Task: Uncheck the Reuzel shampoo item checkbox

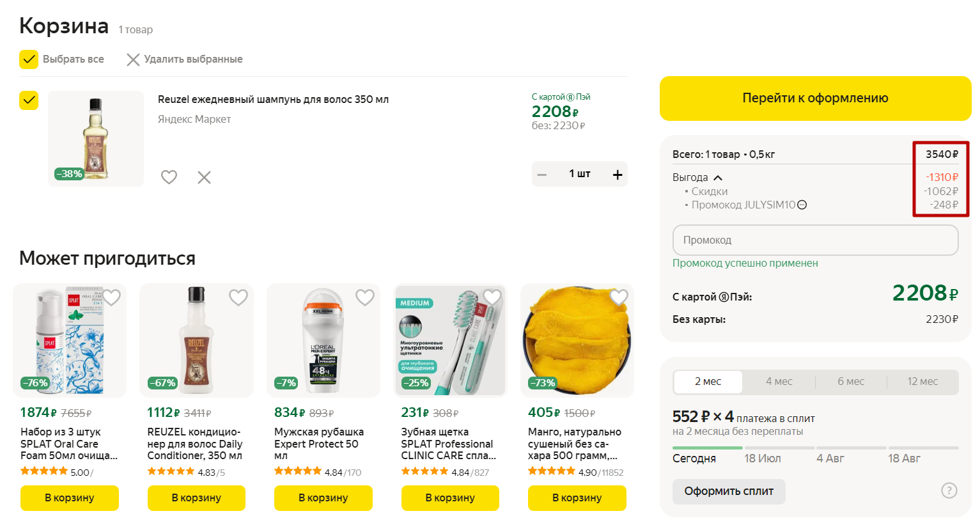Action: pyautogui.click(x=29, y=100)
